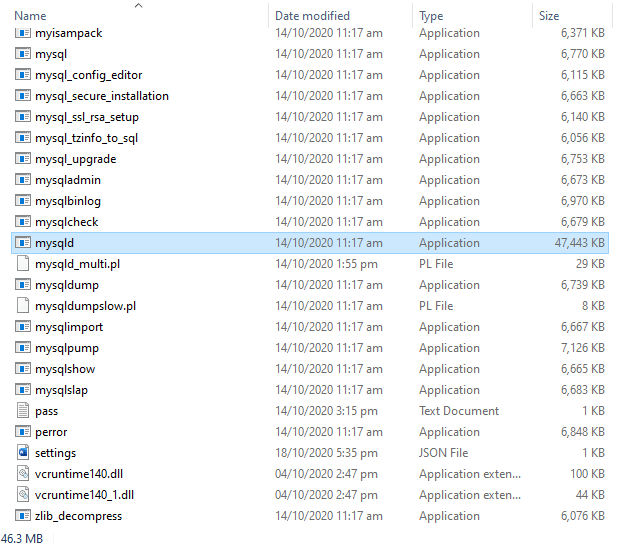Screen dimensions: 628x546
Task: Click the Text Document type of pass
Action: [x=459, y=410]
